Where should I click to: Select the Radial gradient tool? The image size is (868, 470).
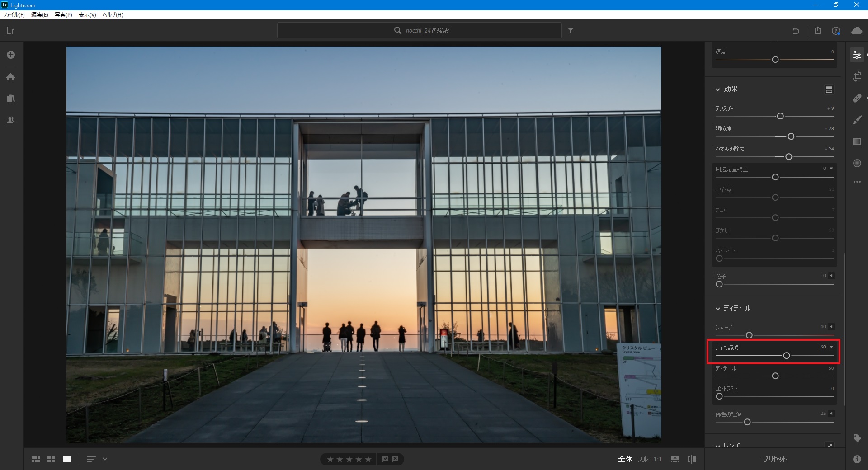[x=857, y=163]
